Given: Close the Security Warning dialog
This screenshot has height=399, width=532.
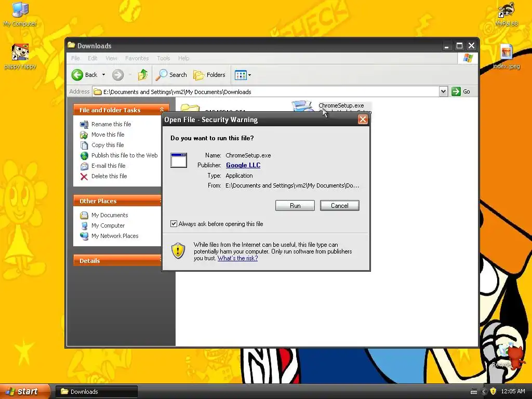Looking at the screenshot, I should pyautogui.click(x=363, y=119).
